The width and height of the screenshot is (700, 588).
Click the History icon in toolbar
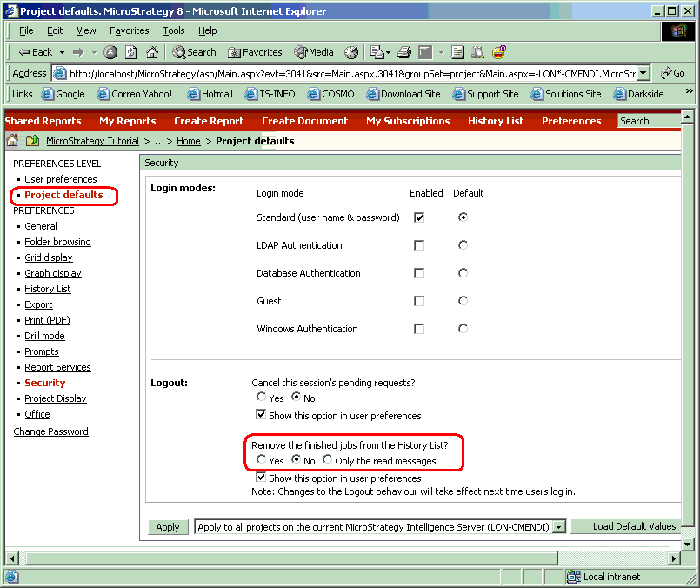click(351, 52)
